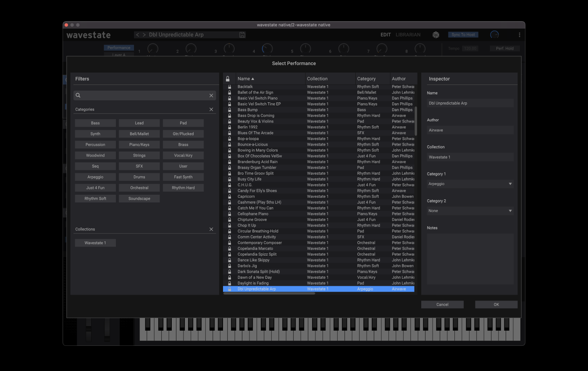Sort list by the Author column header
Image resolution: width=588 pixels, height=371 pixels.
pyautogui.click(x=403, y=78)
